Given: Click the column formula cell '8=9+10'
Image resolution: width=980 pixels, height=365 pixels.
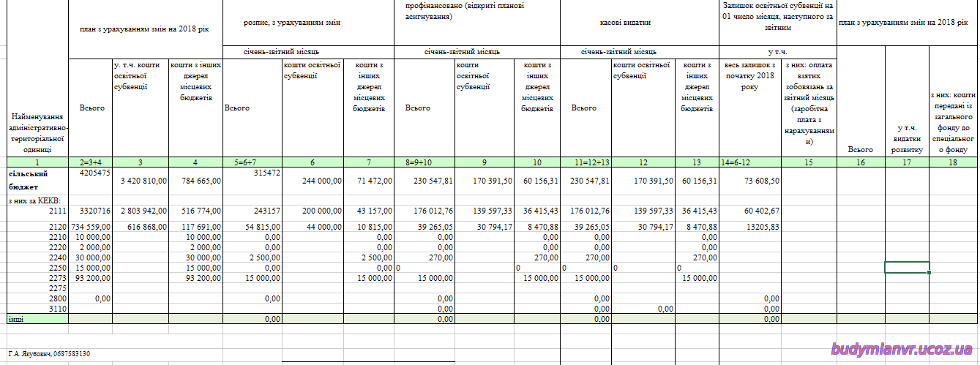Looking at the screenshot, I should pyautogui.click(x=424, y=162).
